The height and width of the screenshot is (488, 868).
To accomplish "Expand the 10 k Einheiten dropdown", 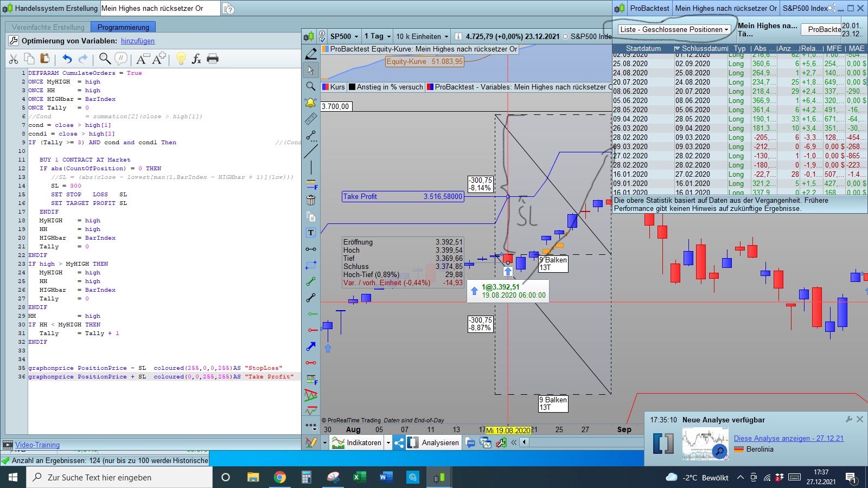I will coord(422,36).
